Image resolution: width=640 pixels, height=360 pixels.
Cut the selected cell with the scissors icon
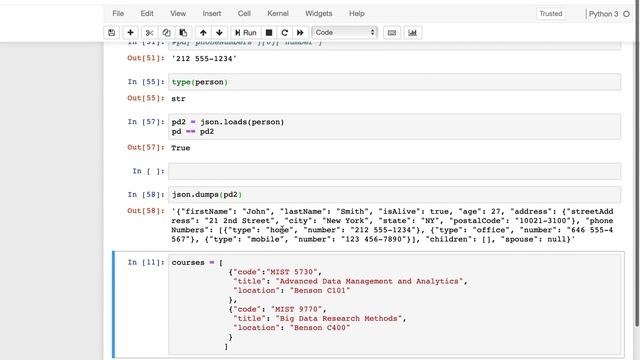(x=149, y=33)
